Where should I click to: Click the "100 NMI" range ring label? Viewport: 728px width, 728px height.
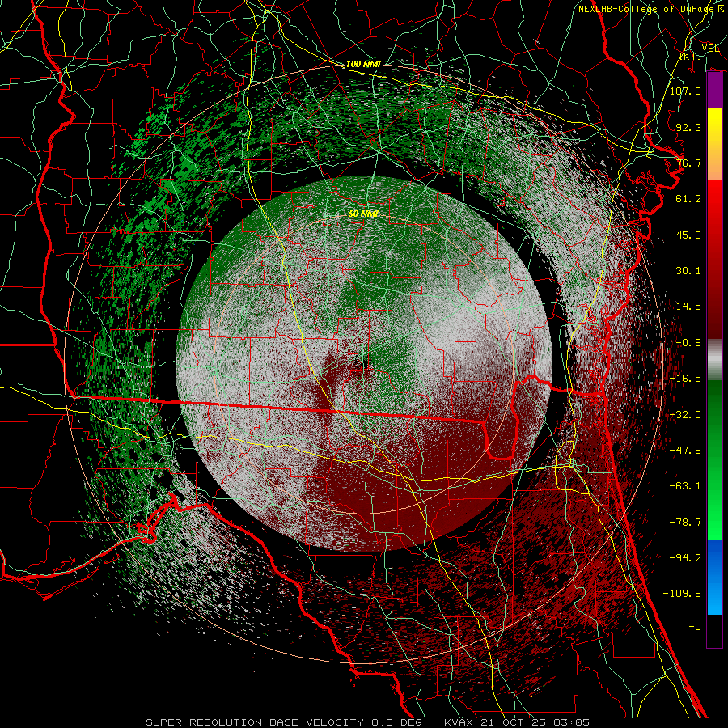(363, 64)
